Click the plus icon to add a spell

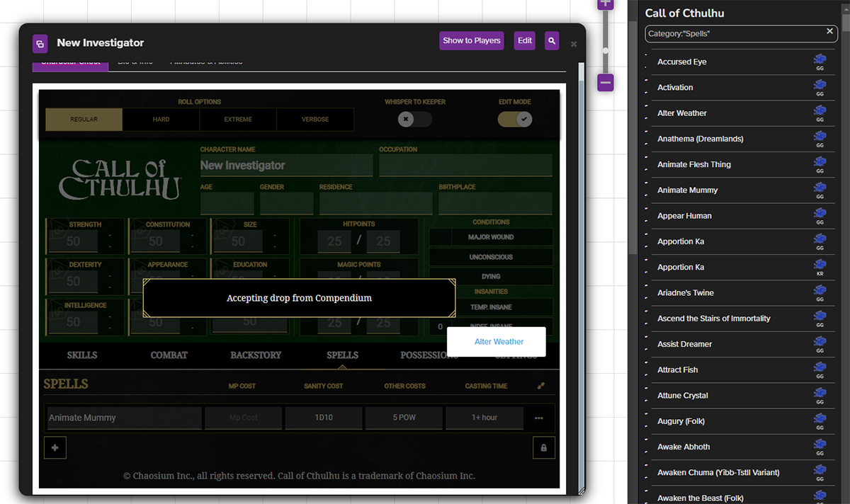55,447
